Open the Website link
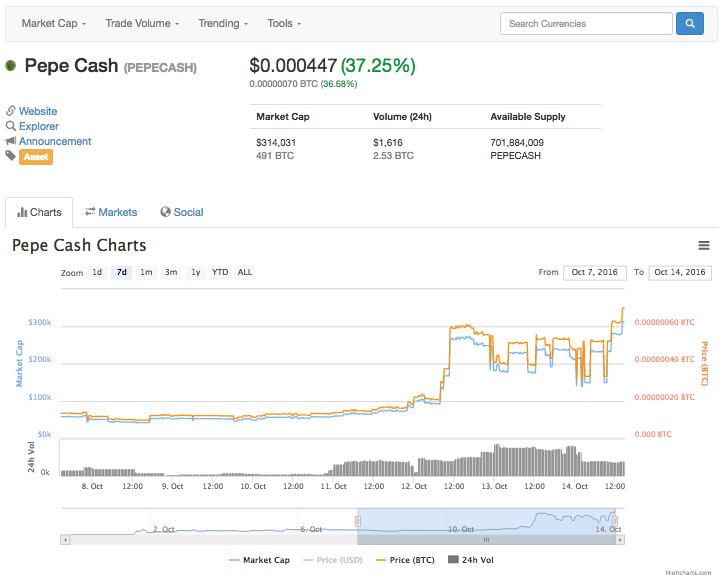 38,111
